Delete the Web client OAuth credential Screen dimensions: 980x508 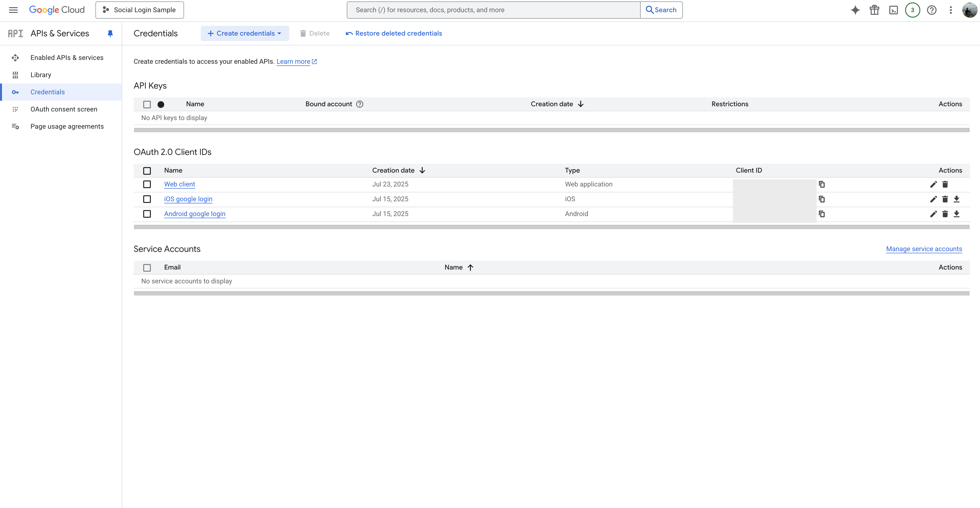(x=945, y=185)
